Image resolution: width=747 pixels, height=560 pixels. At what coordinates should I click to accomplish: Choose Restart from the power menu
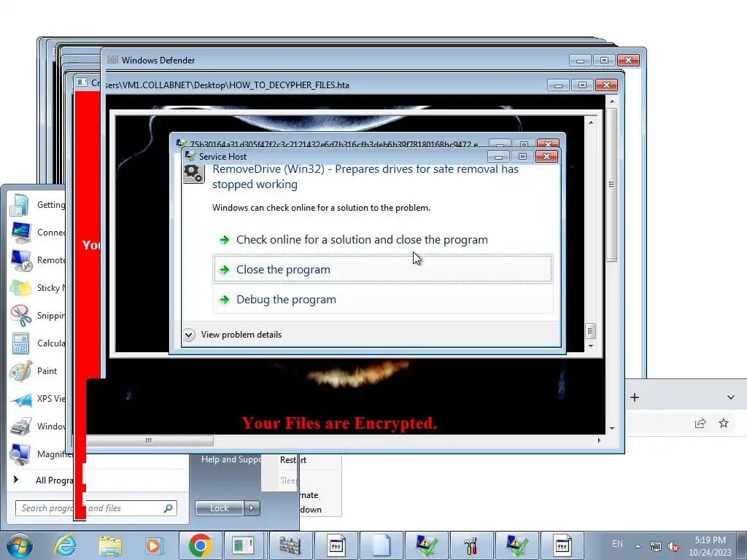(x=293, y=460)
